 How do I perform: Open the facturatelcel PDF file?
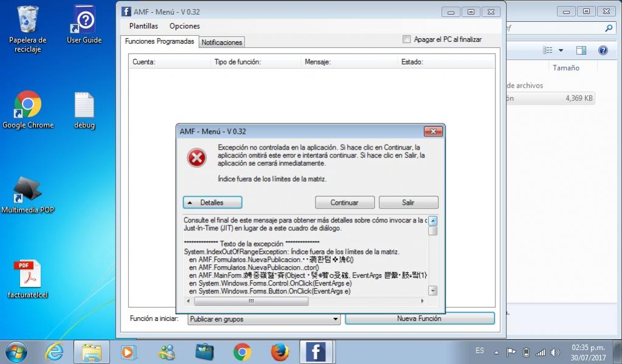click(27, 274)
